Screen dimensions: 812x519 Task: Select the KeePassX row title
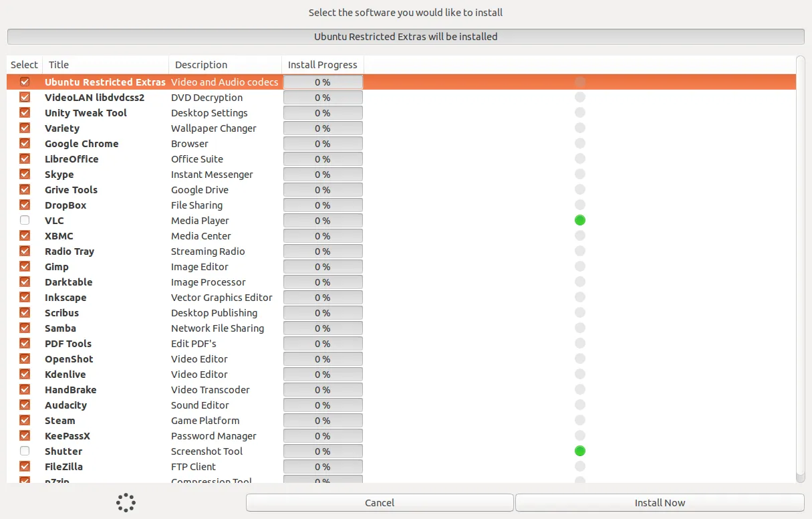tap(67, 436)
